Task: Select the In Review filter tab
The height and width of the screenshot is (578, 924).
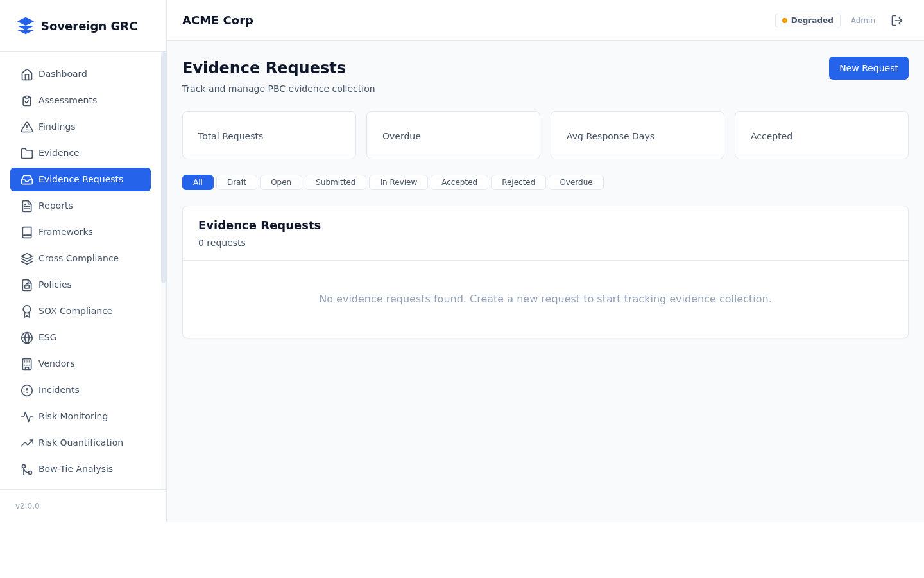Action: pyautogui.click(x=398, y=182)
